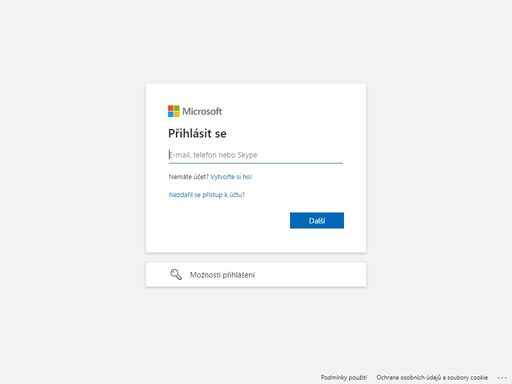The width and height of the screenshot is (512, 384).
Task: Click the green square of Microsoft logo
Action: click(x=177, y=108)
